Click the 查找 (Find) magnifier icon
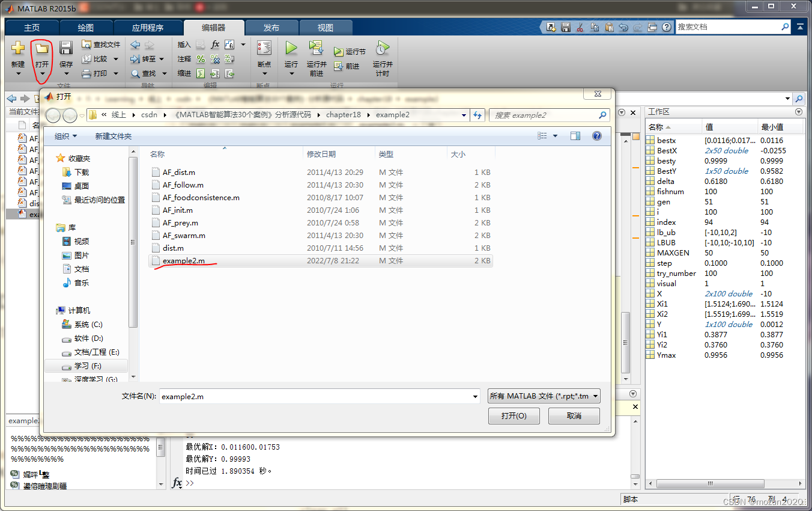This screenshot has width=812, height=511. tap(135, 73)
